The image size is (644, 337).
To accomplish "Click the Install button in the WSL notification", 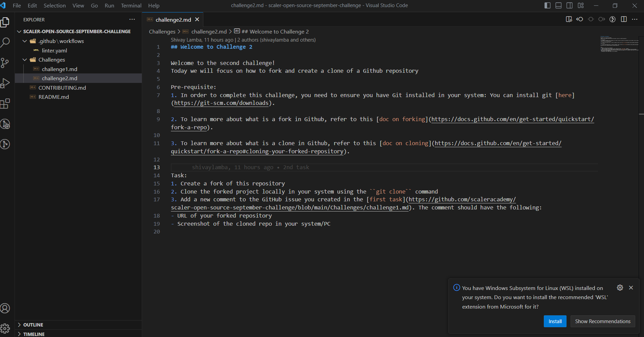I will 555,321.
